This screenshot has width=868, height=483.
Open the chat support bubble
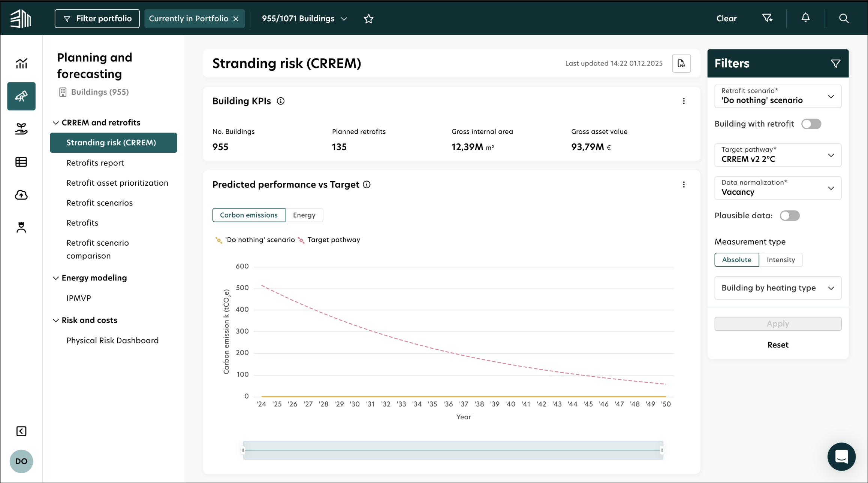tap(841, 457)
